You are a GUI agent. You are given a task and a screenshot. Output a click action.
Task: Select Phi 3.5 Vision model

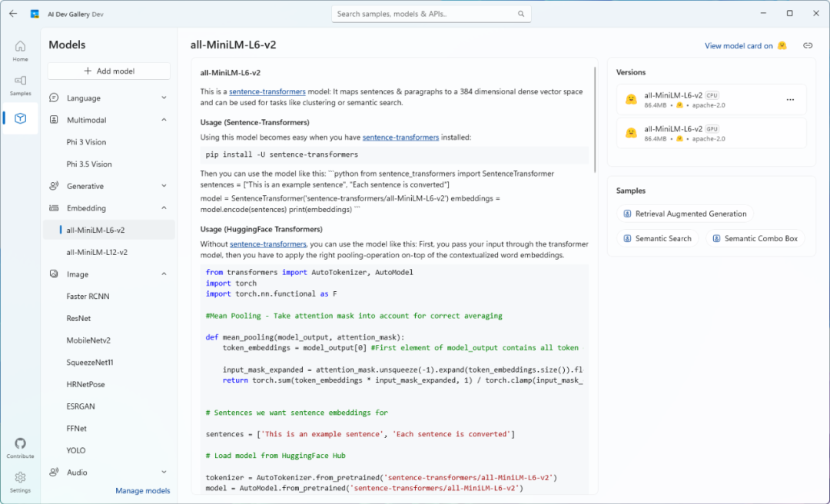pos(89,164)
